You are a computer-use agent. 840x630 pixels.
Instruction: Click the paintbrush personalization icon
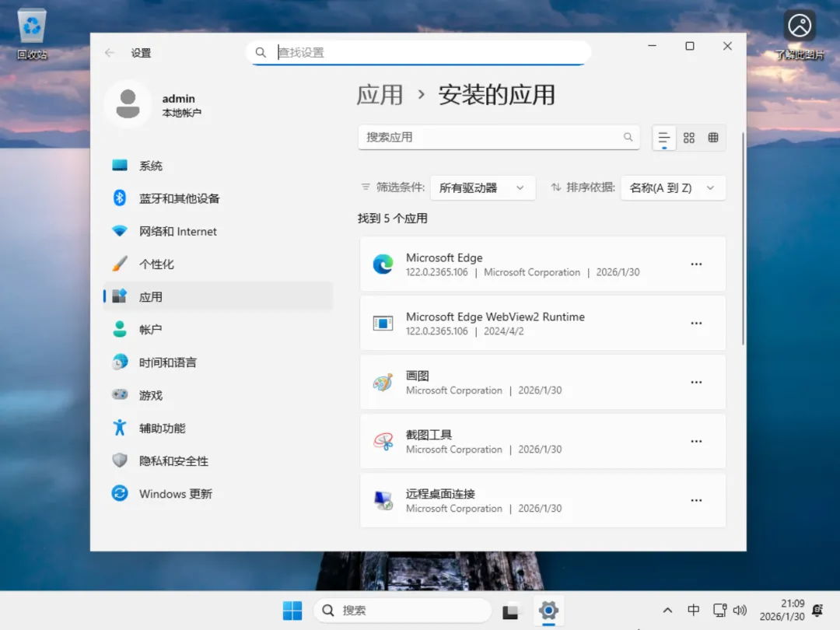click(x=120, y=264)
